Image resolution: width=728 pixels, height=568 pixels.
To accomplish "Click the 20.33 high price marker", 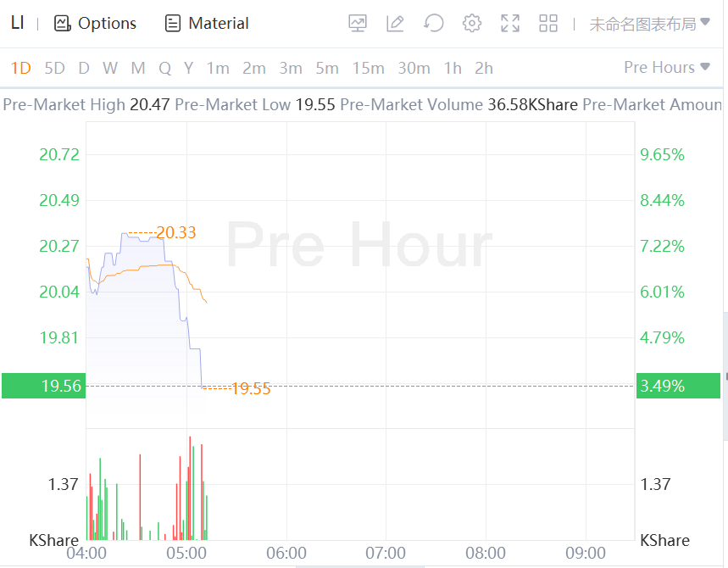I will [x=175, y=232].
